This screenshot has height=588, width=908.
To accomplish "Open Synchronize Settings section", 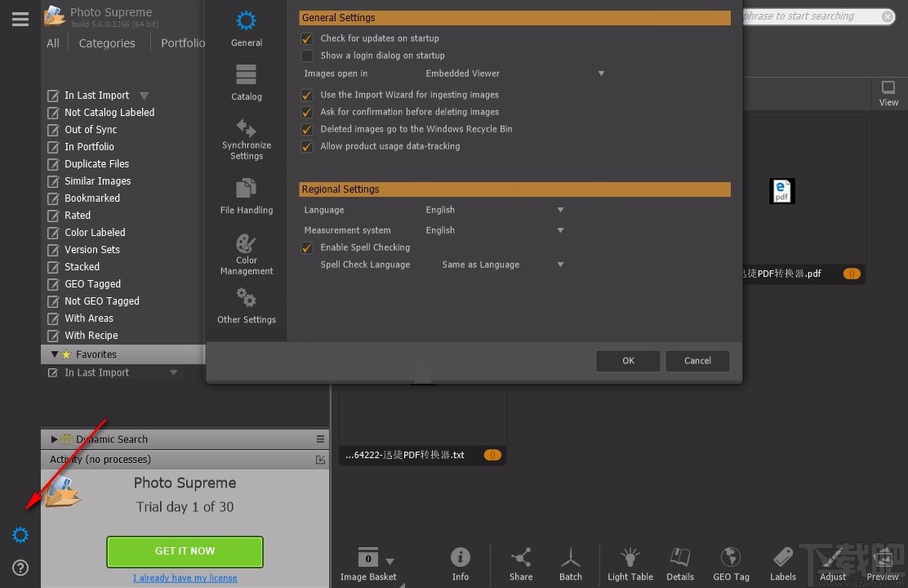I will click(246, 139).
